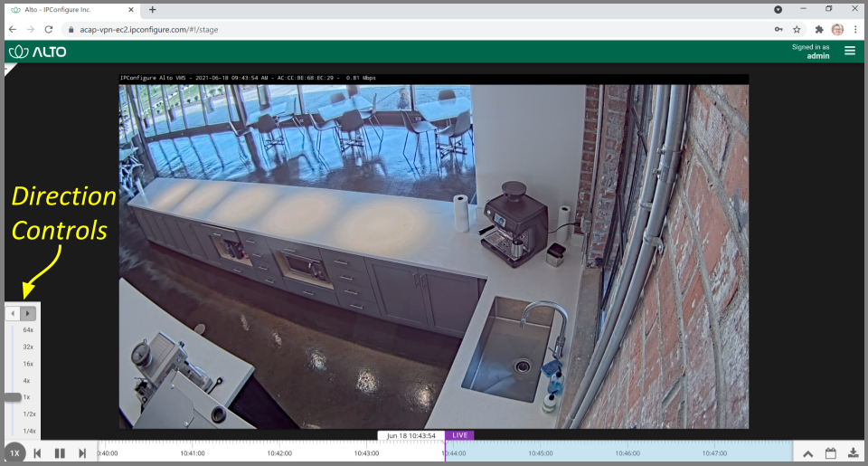Open browser extensions puzzle icon
The height and width of the screenshot is (466, 868).
pyautogui.click(x=819, y=29)
